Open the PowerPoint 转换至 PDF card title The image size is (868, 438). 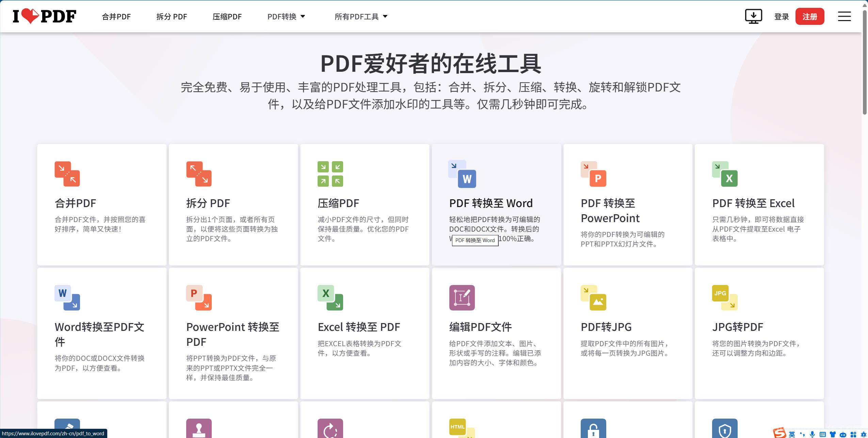pos(232,334)
